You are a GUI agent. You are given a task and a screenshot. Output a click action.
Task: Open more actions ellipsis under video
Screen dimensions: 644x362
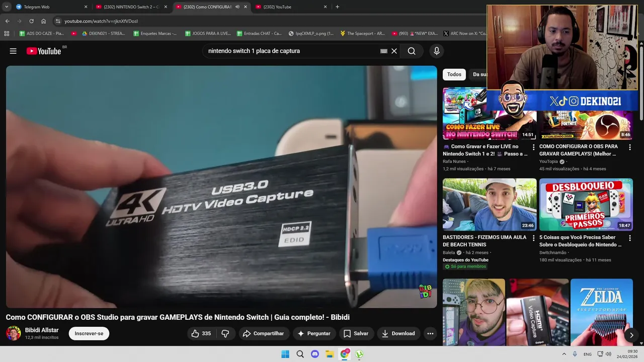point(430,333)
